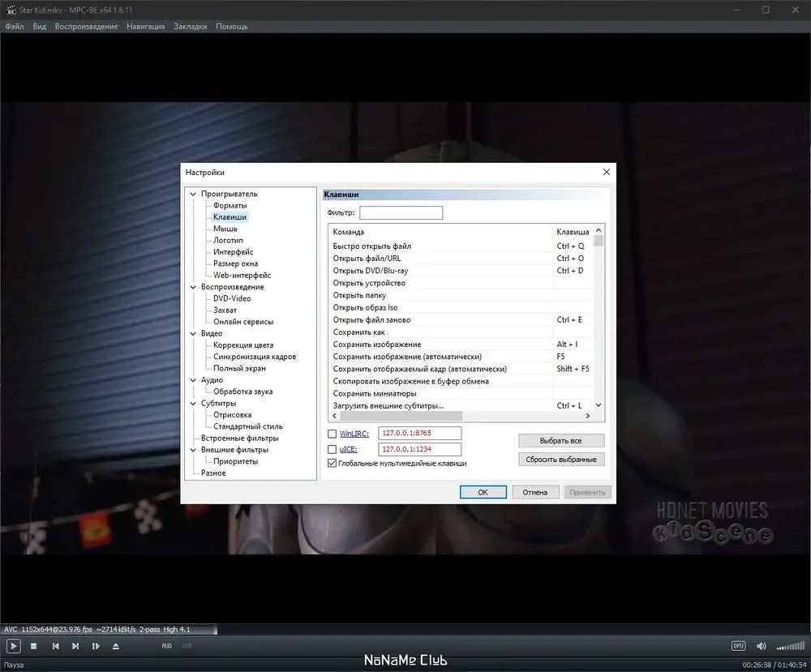Click the AUD audio track button

166,645
